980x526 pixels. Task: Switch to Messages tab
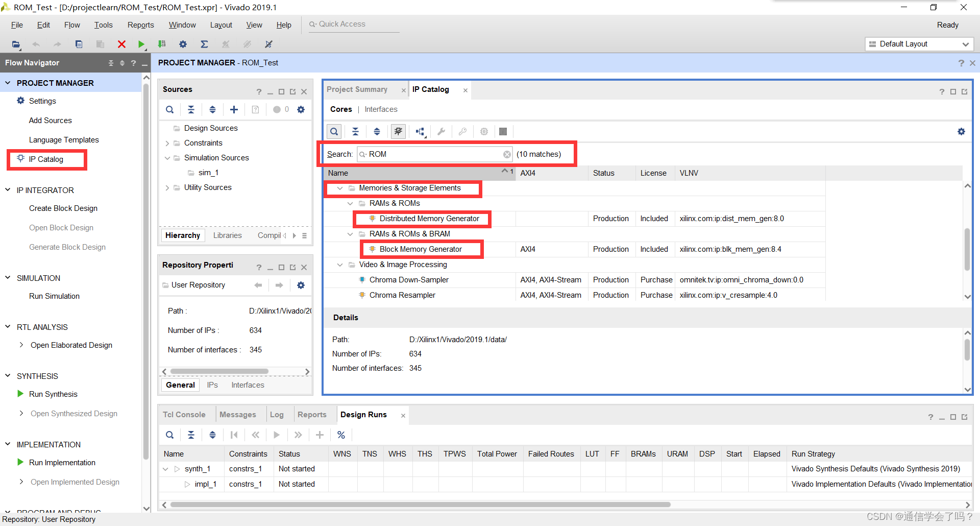click(237, 415)
